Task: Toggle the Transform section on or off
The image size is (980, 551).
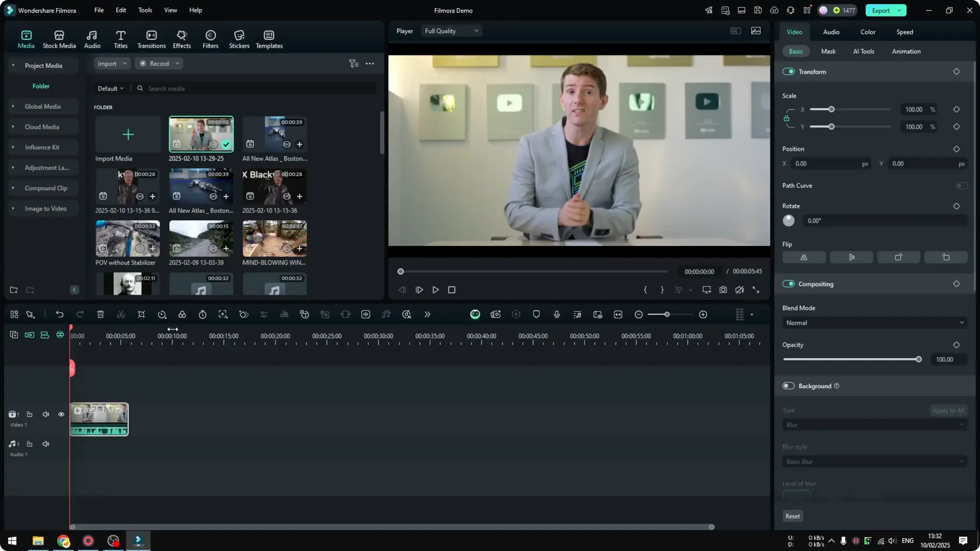Action: 789,71
